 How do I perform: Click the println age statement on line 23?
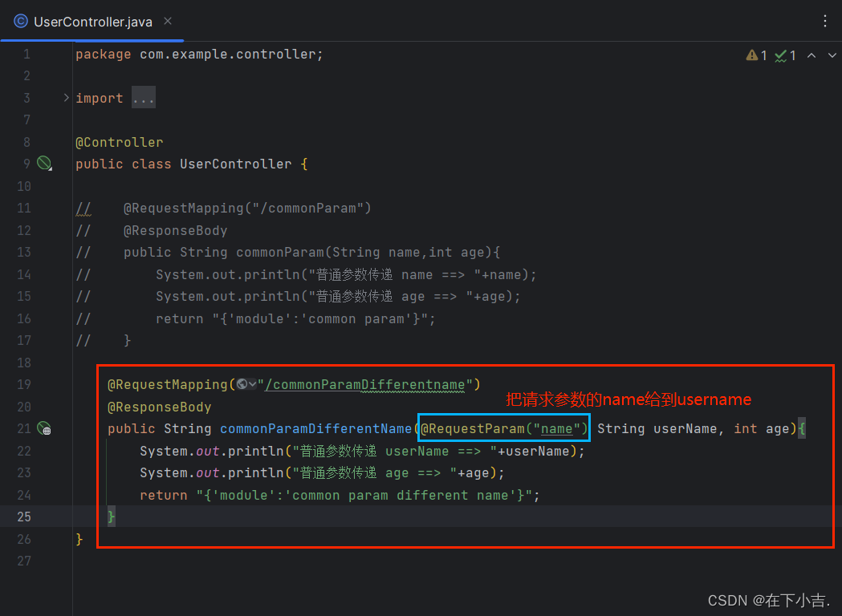click(x=322, y=472)
